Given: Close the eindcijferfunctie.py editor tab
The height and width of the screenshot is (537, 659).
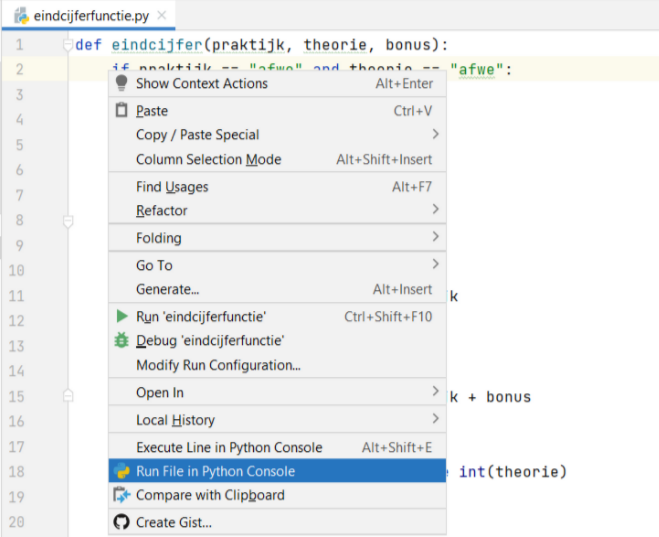Looking at the screenshot, I should point(162,17).
